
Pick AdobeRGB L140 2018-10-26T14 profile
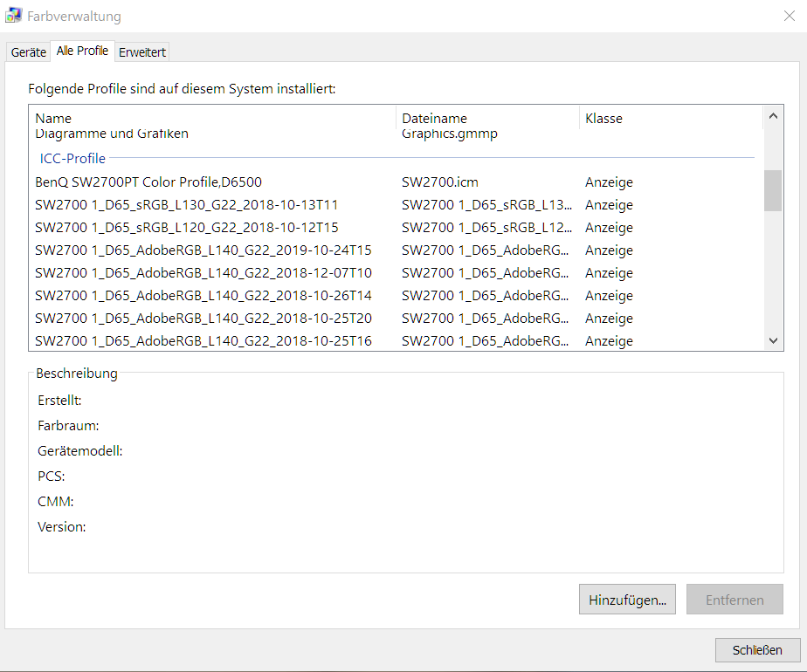(203, 296)
